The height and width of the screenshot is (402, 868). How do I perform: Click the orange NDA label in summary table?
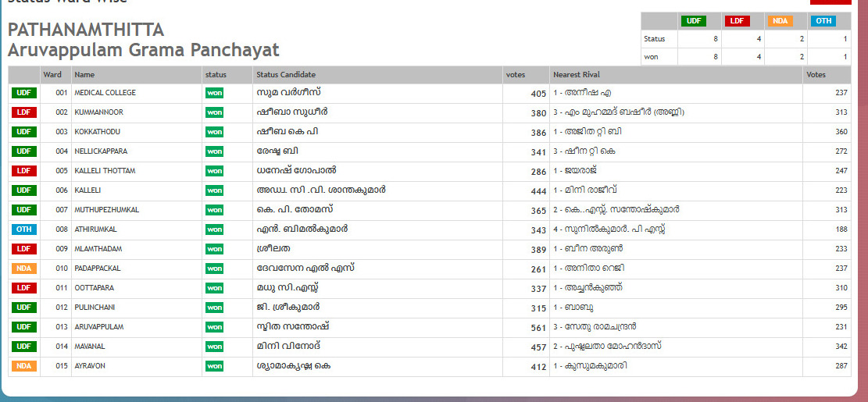(x=779, y=21)
